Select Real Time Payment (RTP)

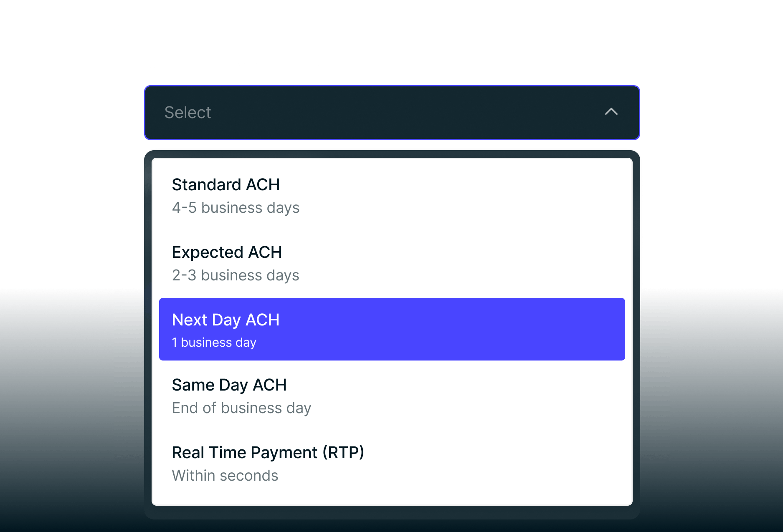268,453
